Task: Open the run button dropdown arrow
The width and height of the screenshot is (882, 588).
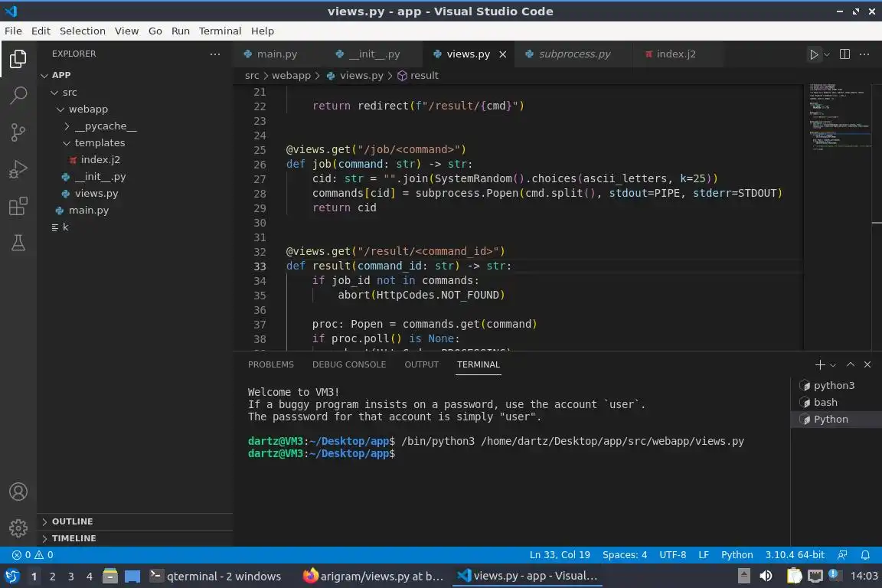Action: (x=827, y=54)
